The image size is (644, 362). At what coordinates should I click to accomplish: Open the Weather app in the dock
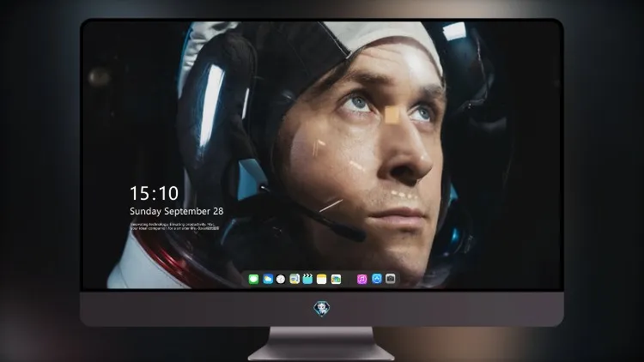[268, 279]
